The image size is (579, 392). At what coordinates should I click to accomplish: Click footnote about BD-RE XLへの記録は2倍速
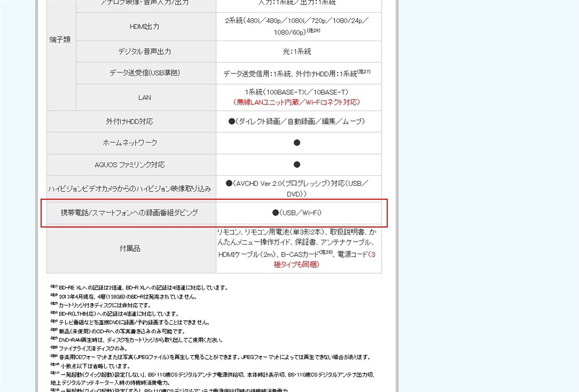[x=140, y=288]
